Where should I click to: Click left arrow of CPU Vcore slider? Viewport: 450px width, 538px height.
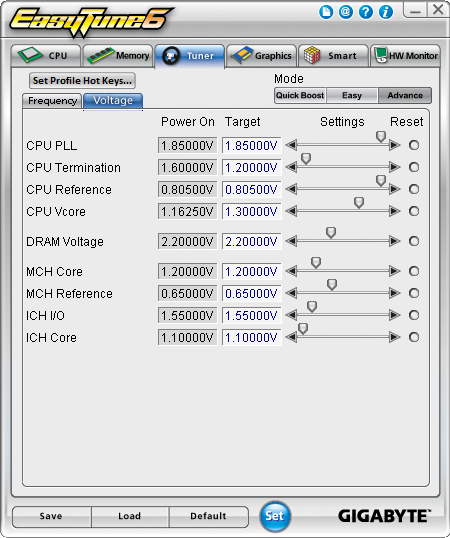(x=291, y=211)
